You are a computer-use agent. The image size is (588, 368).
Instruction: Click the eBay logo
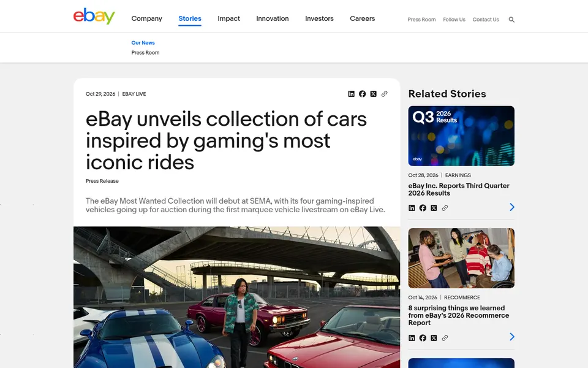pyautogui.click(x=94, y=16)
